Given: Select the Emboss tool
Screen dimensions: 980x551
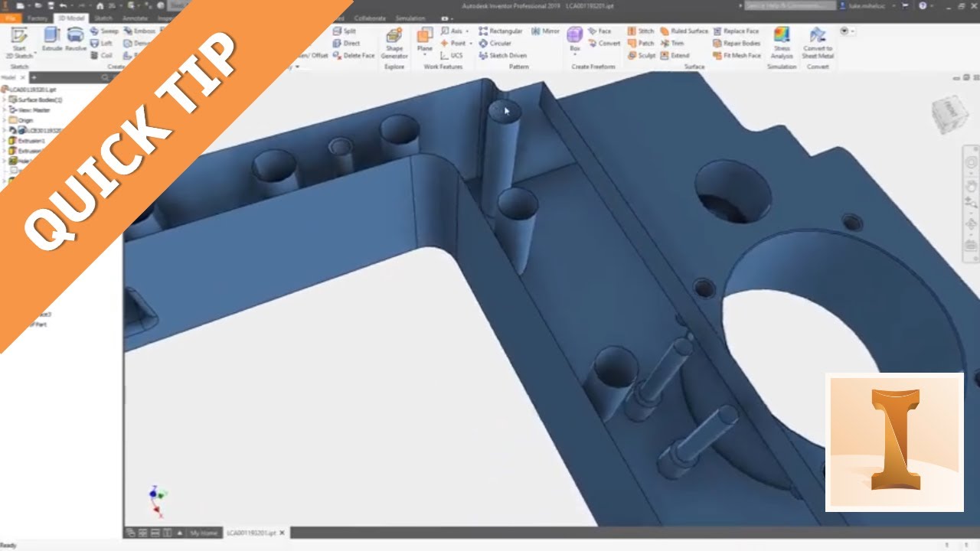Looking at the screenshot, I should 139,31.
